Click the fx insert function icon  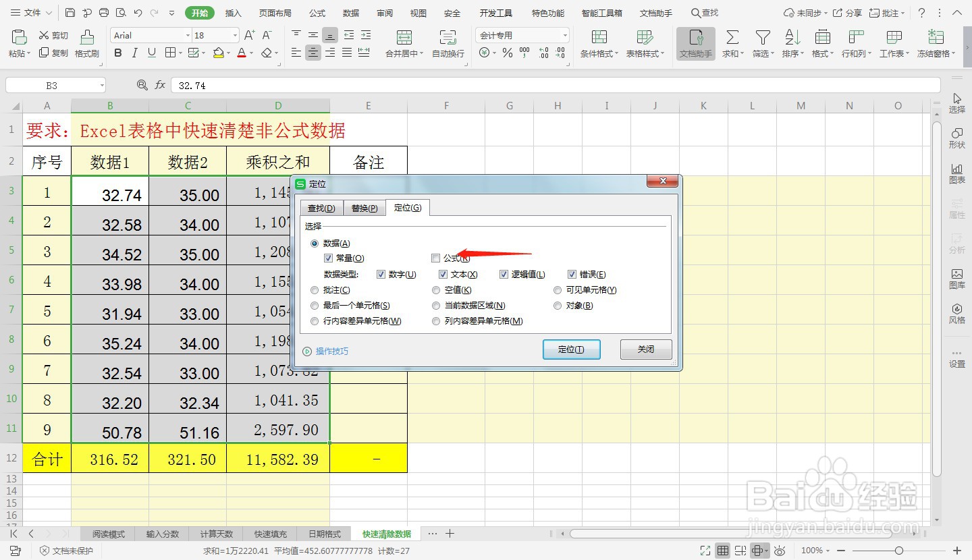click(160, 85)
